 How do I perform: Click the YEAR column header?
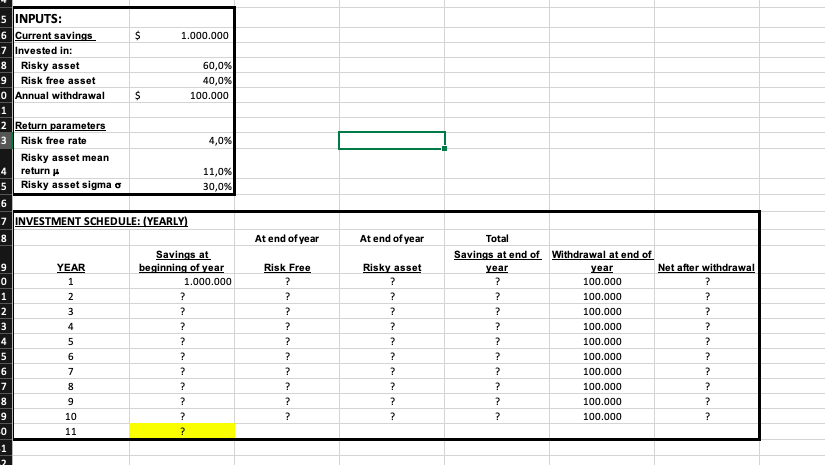[71, 267]
